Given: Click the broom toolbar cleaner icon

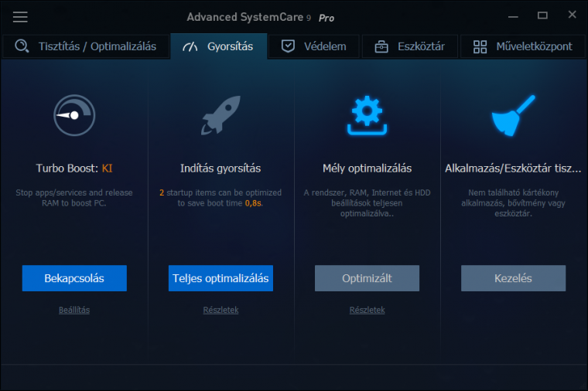Looking at the screenshot, I should 514,115.
